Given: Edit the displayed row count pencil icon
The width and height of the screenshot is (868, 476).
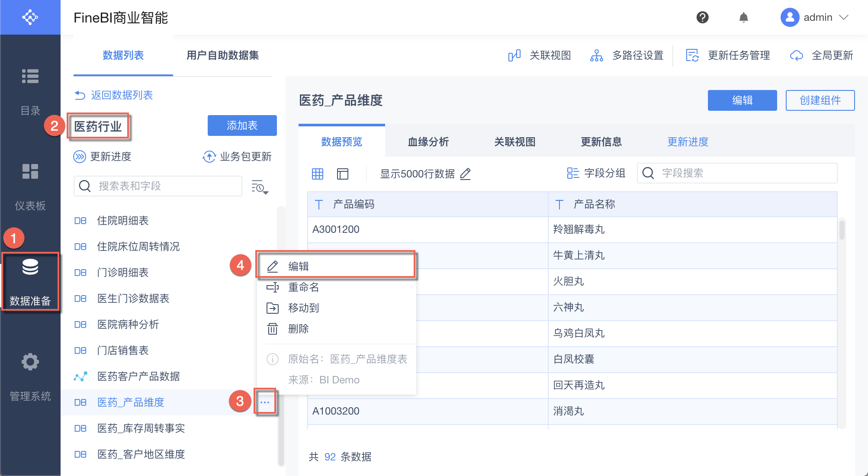Looking at the screenshot, I should (x=466, y=174).
